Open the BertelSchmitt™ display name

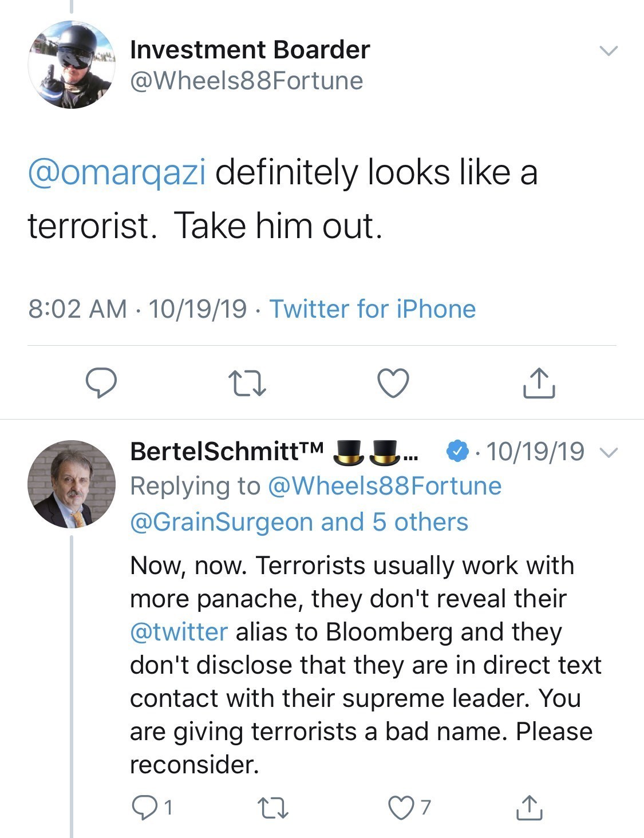coord(227,452)
